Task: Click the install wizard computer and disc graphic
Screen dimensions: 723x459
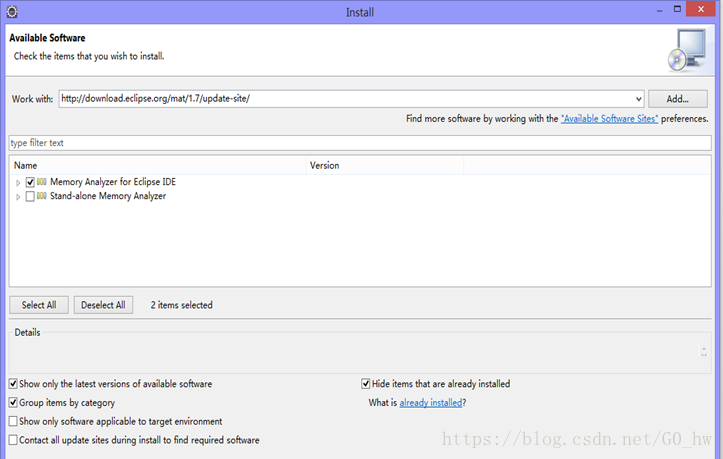Action: pos(687,50)
